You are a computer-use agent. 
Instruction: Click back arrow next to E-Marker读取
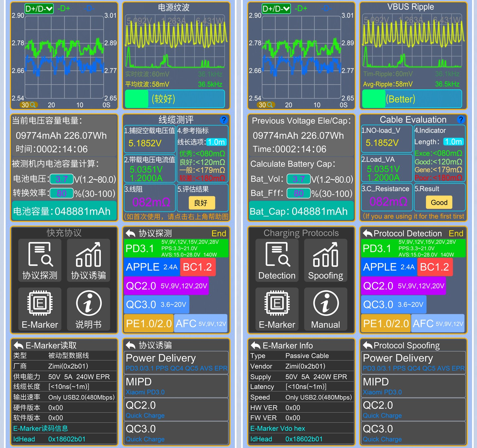coord(18,346)
